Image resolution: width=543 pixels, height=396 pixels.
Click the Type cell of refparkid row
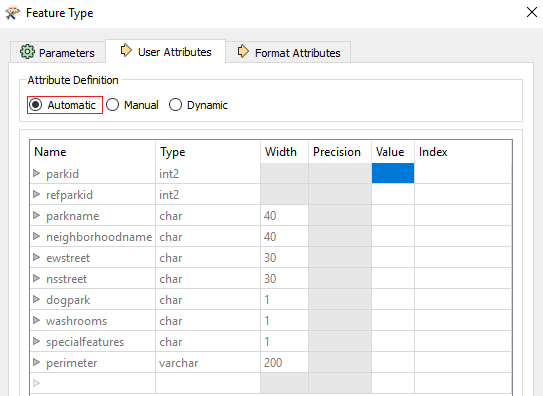[x=208, y=195]
